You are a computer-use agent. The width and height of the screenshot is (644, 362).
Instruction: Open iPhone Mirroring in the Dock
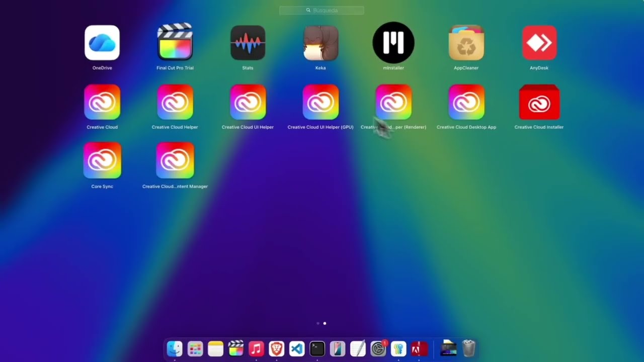coord(338,348)
